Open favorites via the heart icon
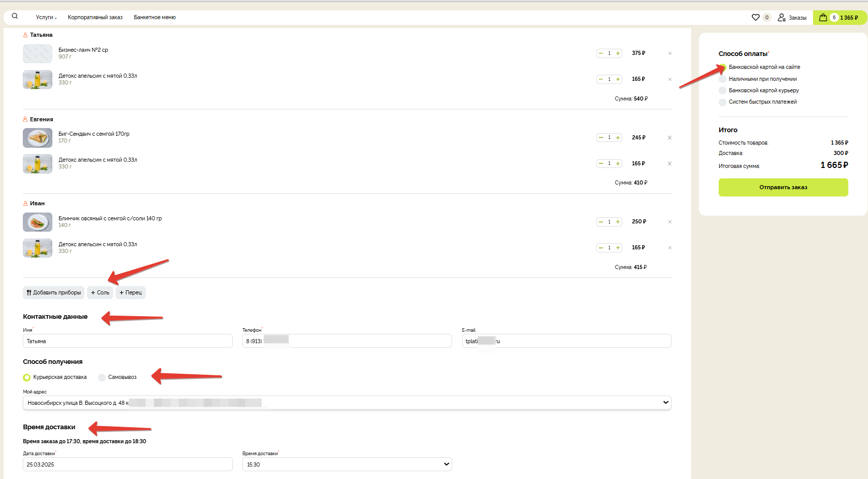This screenshot has height=479, width=868. (x=755, y=17)
